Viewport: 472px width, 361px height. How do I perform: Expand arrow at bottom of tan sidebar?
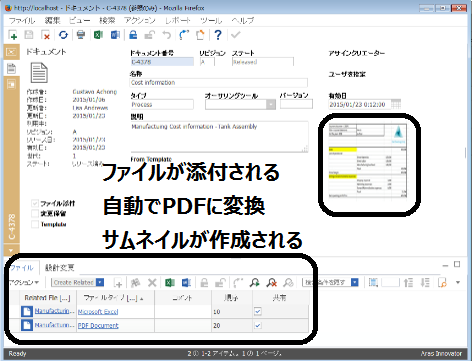[11, 250]
